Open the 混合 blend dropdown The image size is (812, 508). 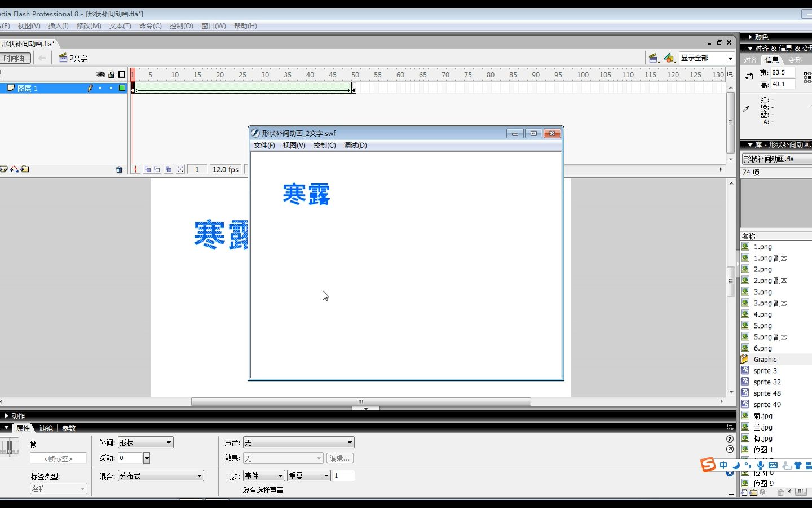coord(160,476)
